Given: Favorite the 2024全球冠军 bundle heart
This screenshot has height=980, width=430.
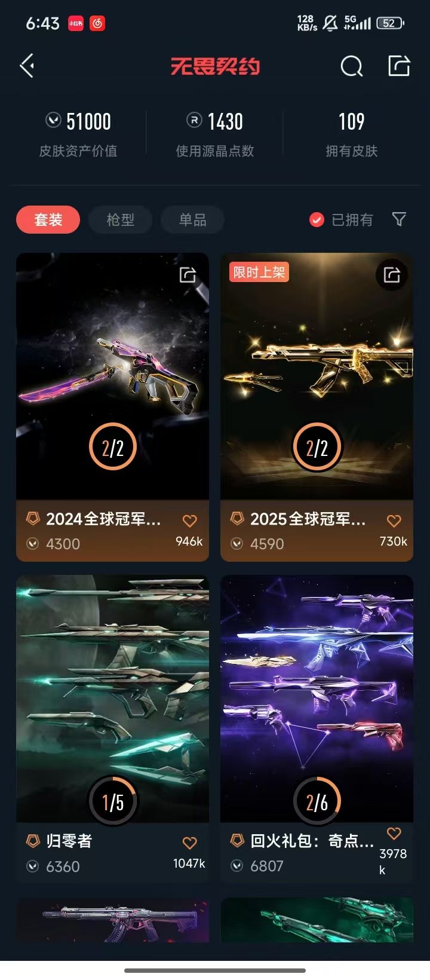Looking at the screenshot, I should click(189, 520).
